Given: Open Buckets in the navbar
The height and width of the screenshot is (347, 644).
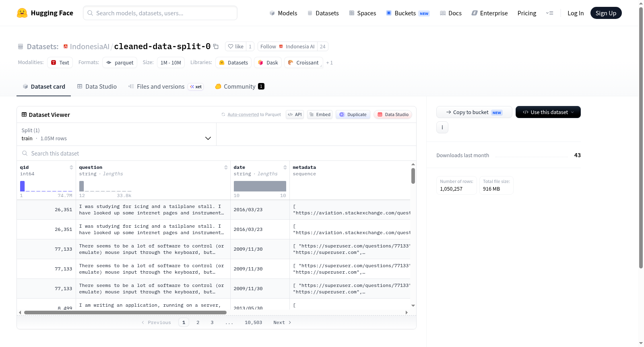Looking at the screenshot, I should tap(408, 13).
